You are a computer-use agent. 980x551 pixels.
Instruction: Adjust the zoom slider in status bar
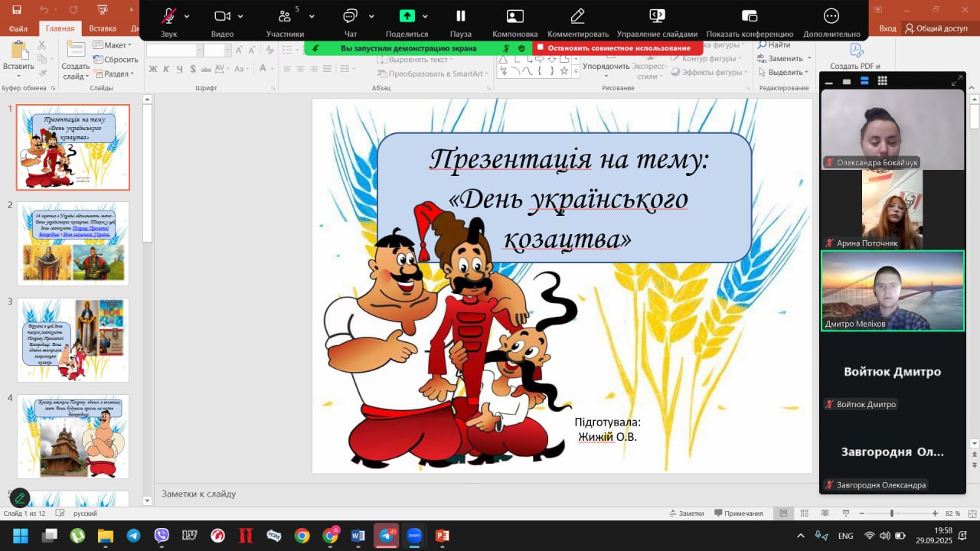[891, 514]
